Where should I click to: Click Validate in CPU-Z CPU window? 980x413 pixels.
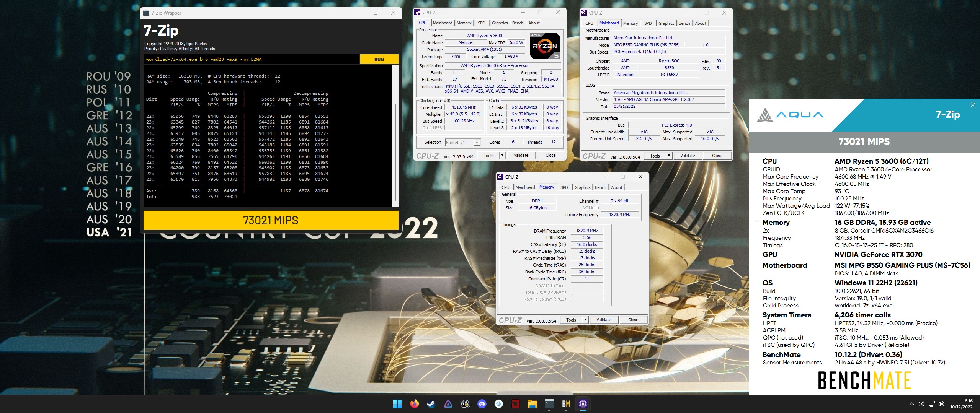click(521, 155)
